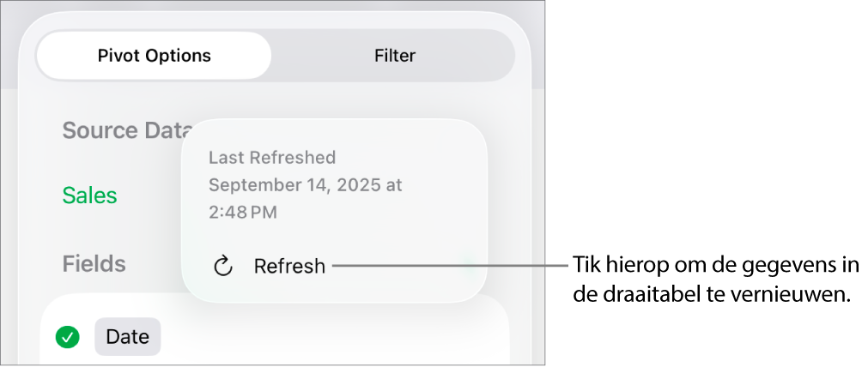The height and width of the screenshot is (367, 868).
Task: Click the green checkmark icon beside Date
Action: click(x=68, y=337)
